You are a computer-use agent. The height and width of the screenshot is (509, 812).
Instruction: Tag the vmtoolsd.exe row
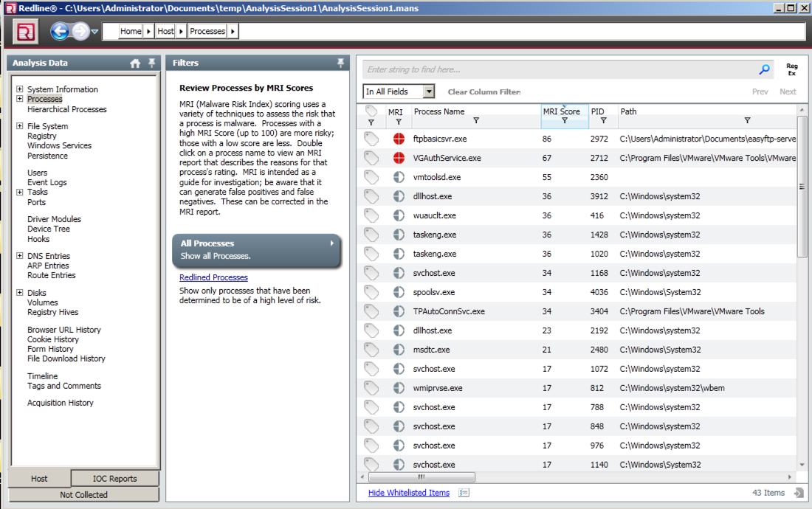click(x=371, y=177)
